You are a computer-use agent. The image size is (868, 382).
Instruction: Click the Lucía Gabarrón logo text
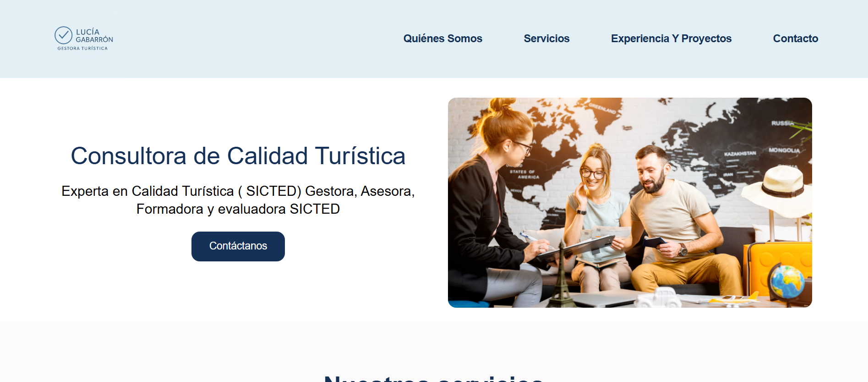pyautogui.click(x=94, y=36)
